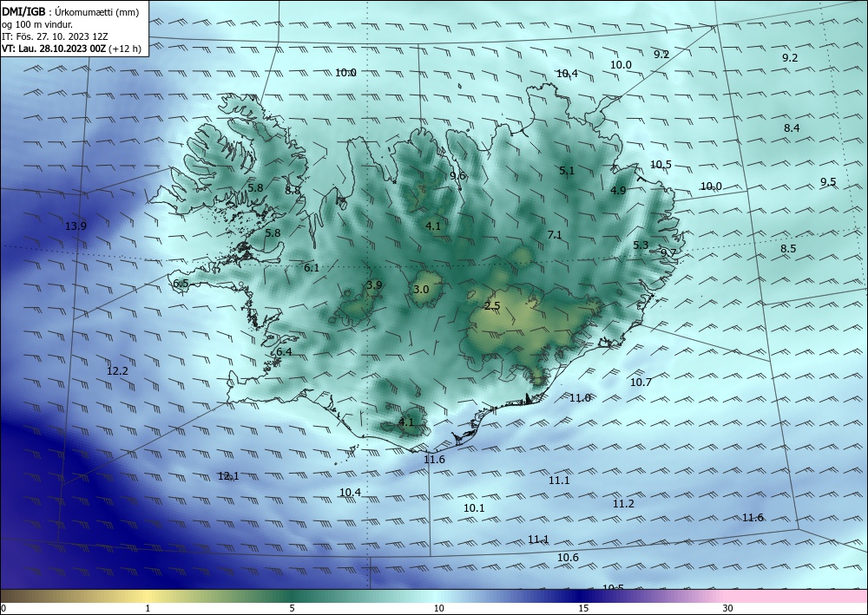Click the IT: Fös. 27. 10. 2023 12Z line
Viewport: 868px width, 615px height.
(55, 36)
